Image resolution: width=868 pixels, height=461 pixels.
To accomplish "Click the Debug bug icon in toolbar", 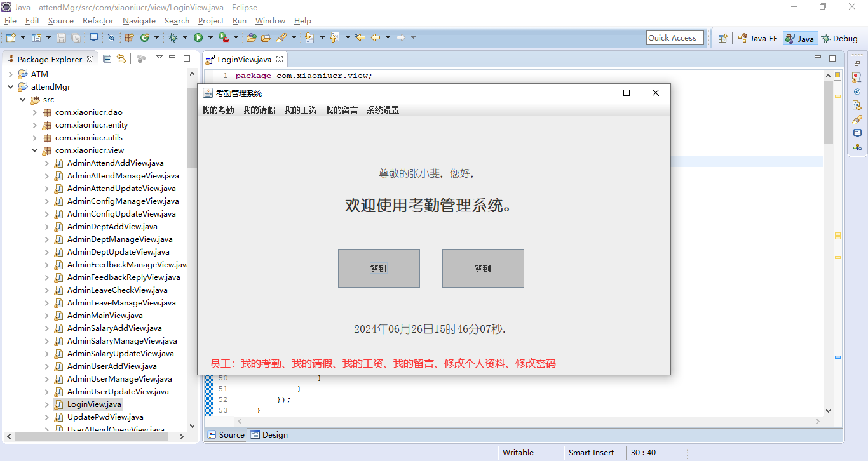I will 173,38.
